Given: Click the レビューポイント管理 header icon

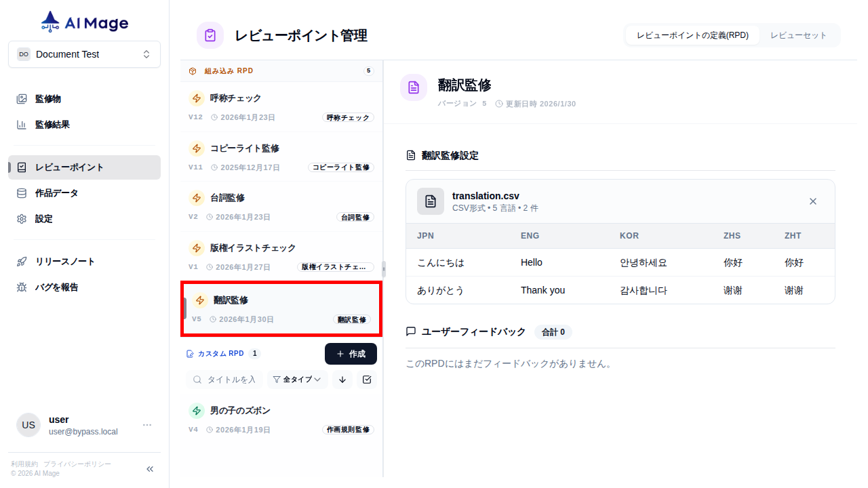Looking at the screenshot, I should point(210,35).
